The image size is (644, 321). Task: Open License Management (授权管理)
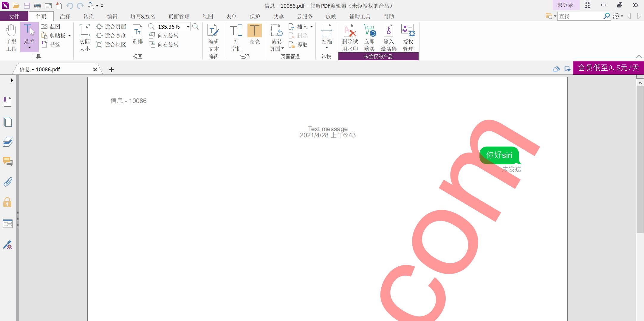[x=408, y=38]
